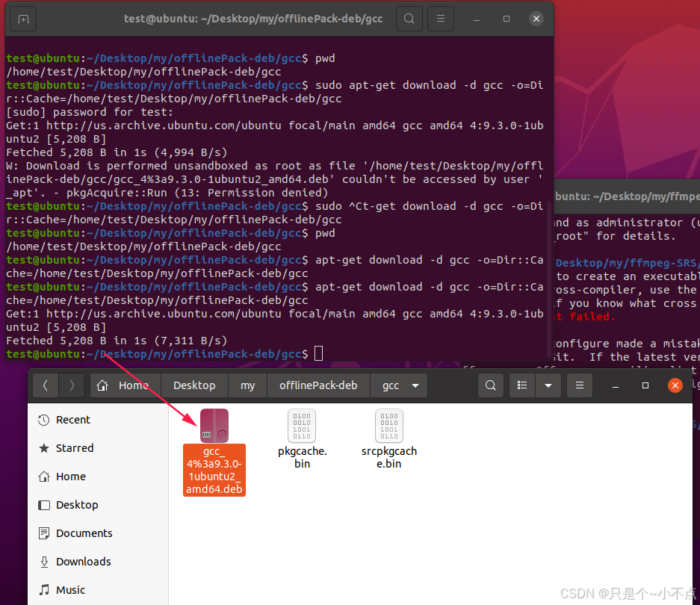This screenshot has height=605, width=700.
Task: Click the terminal search icon
Action: (409, 19)
